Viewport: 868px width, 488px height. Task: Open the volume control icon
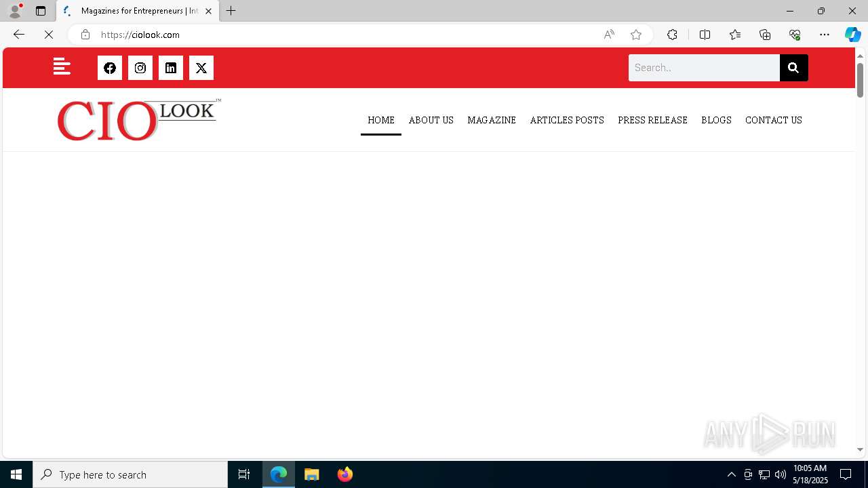781,474
